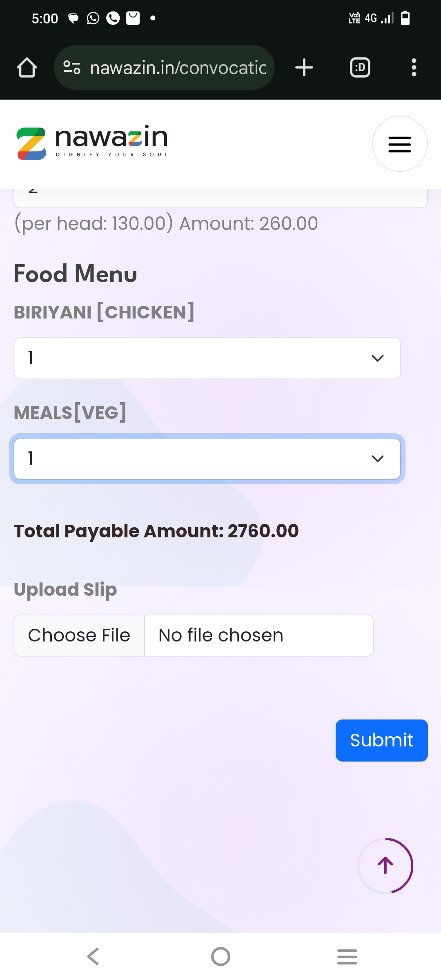441x980 pixels.
Task: Expand the Biriyani [Chicken] quantity dropdown
Action: click(x=207, y=358)
